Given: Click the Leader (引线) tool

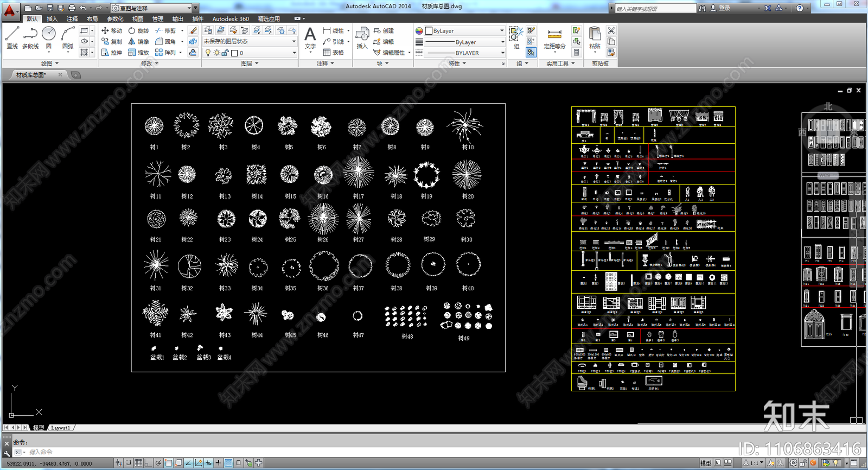Looking at the screenshot, I should coord(333,42).
